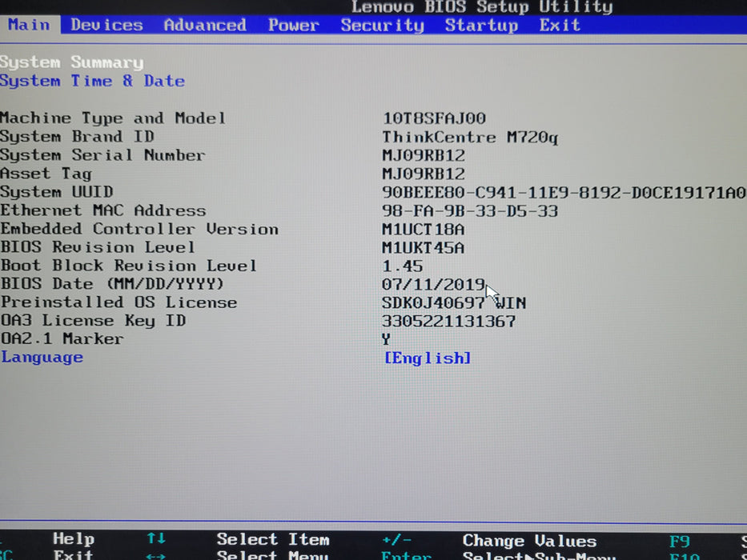Open System Time & Date submenu
The width and height of the screenshot is (747, 560).
(x=92, y=81)
